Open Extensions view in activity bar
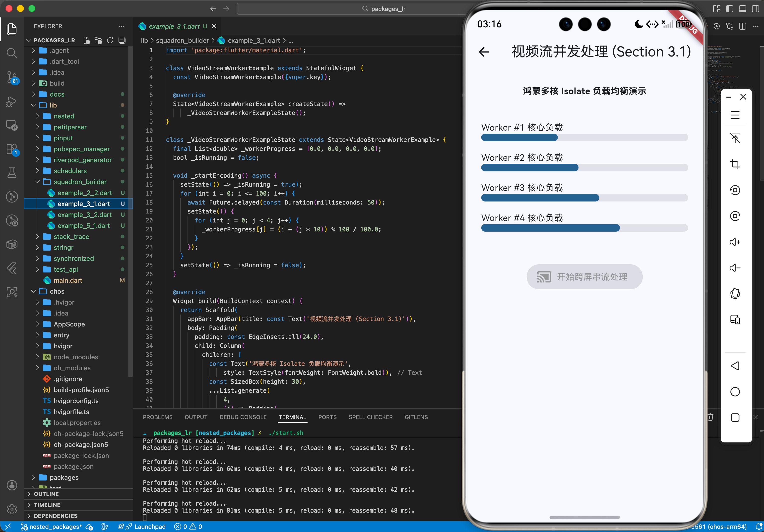 12,149
